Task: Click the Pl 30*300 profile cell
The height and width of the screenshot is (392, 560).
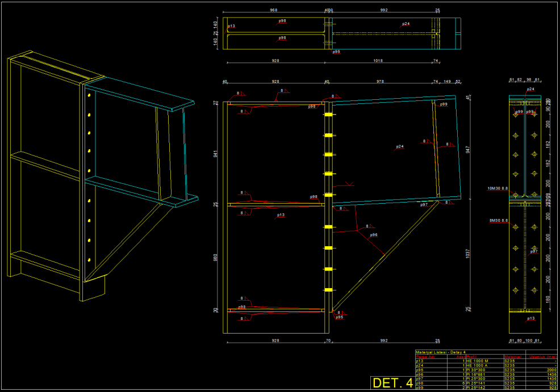Action: coord(476,370)
